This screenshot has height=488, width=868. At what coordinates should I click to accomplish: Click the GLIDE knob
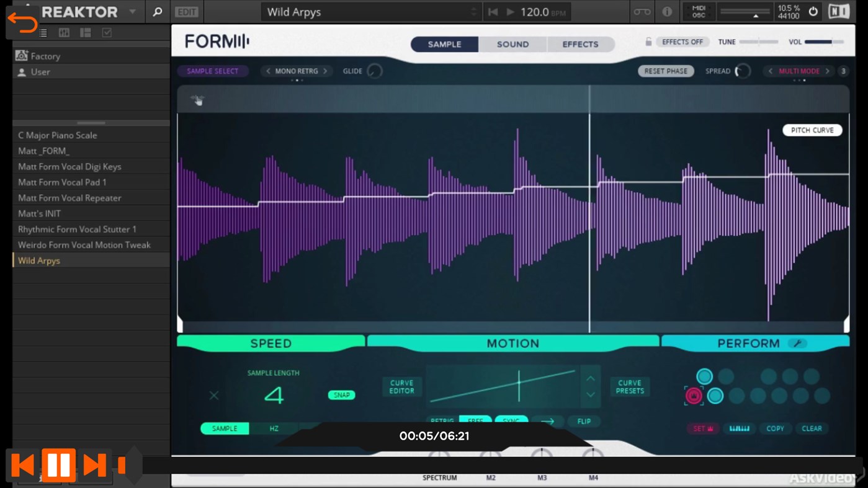(374, 71)
